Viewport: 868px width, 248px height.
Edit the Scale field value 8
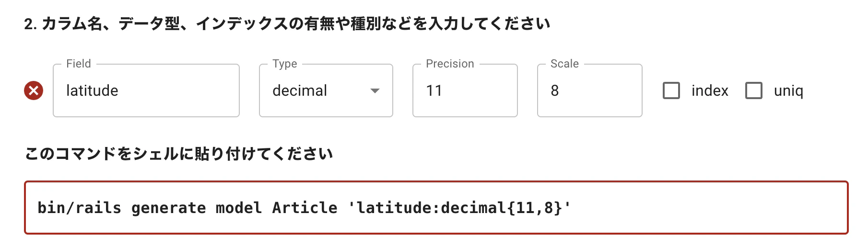(x=590, y=90)
